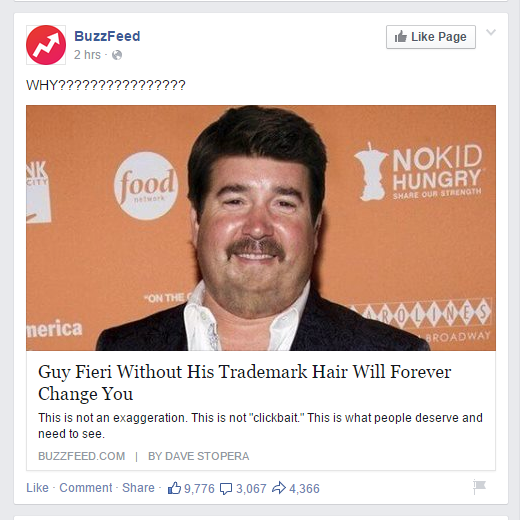The width and height of the screenshot is (522, 520).
Task: Click the article preview photo
Action: [x=261, y=228]
